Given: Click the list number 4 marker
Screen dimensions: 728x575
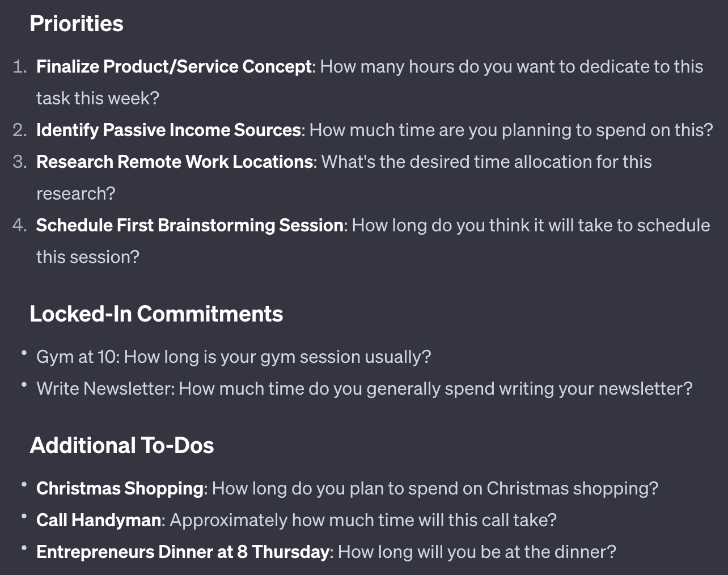Looking at the screenshot, I should 19,226.
